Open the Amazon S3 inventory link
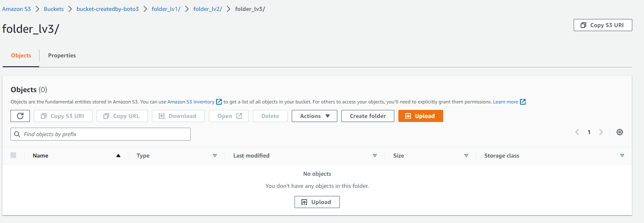644x223 pixels. click(191, 102)
